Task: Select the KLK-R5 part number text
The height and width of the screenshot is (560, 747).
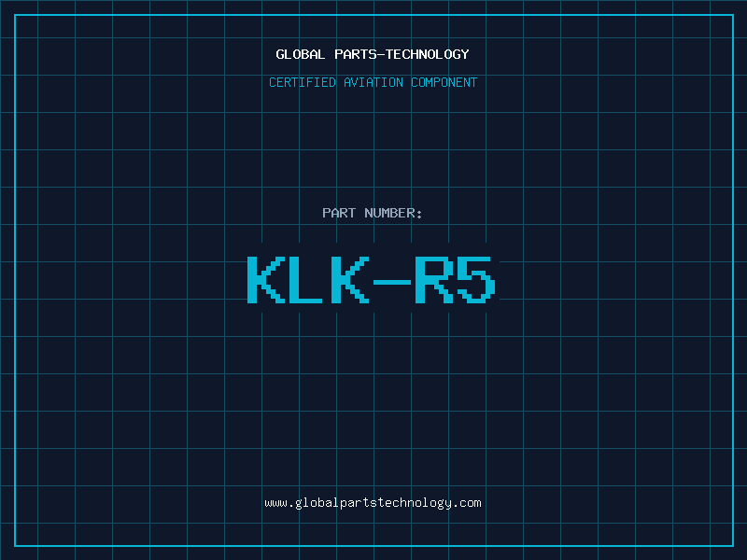Action: [371, 279]
